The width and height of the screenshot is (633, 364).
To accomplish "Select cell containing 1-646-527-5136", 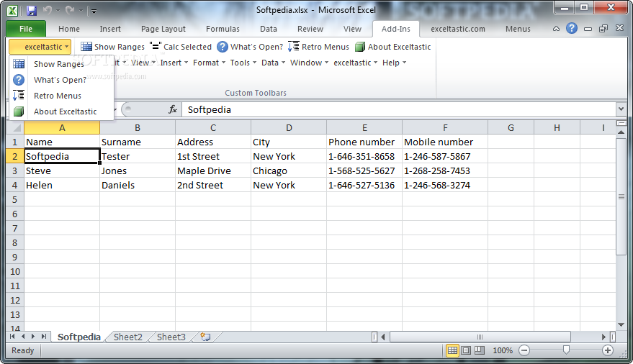I will click(364, 186).
